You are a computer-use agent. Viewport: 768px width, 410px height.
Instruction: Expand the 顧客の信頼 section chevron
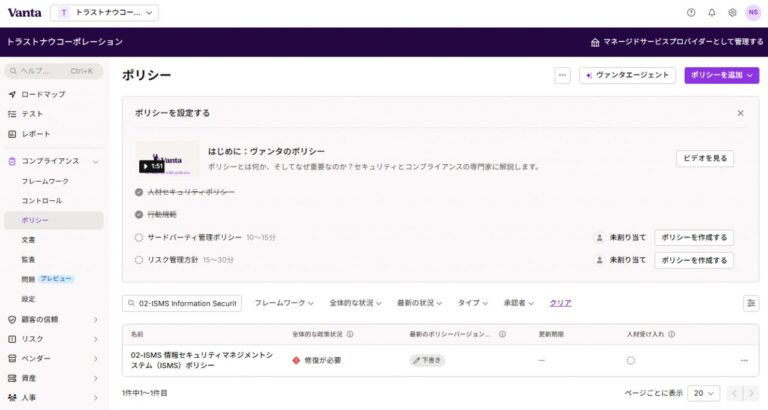click(x=96, y=320)
